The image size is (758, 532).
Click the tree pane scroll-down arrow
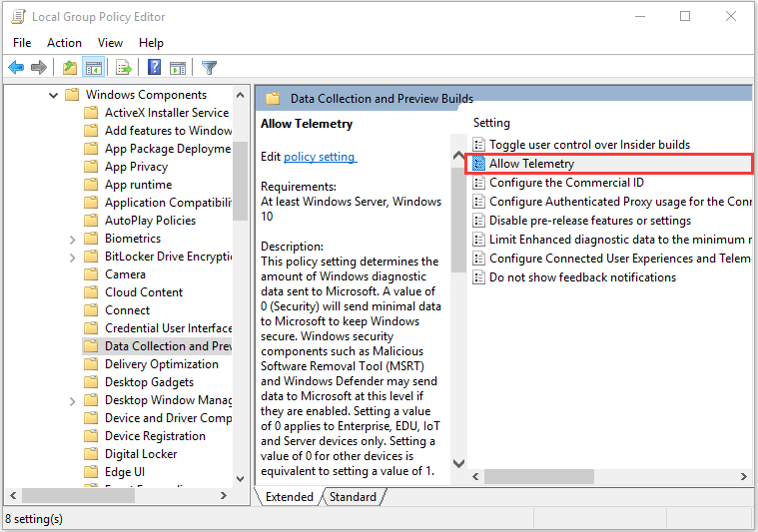[241, 479]
